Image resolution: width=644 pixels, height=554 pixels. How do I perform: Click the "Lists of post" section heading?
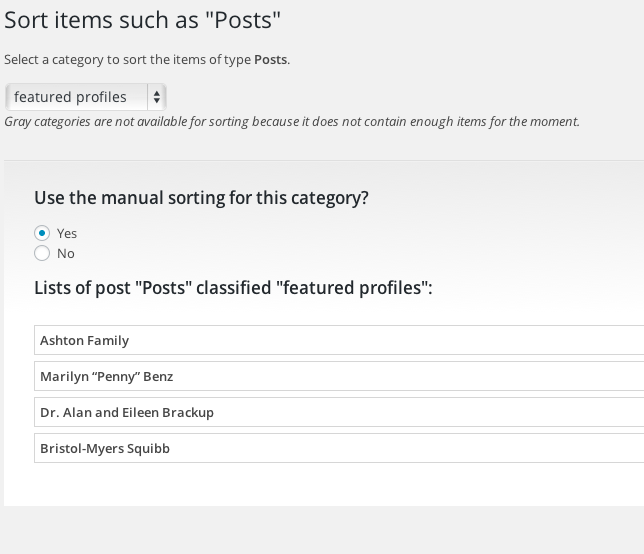(233, 288)
